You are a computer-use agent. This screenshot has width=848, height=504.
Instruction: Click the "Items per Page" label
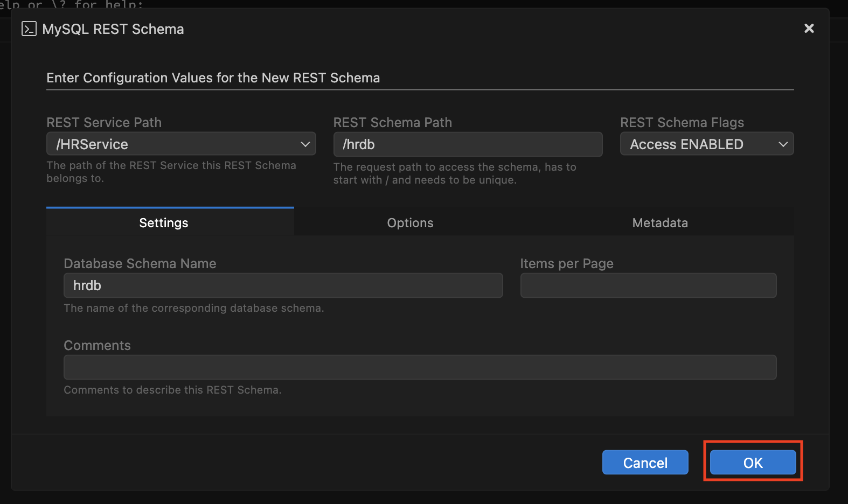(567, 264)
